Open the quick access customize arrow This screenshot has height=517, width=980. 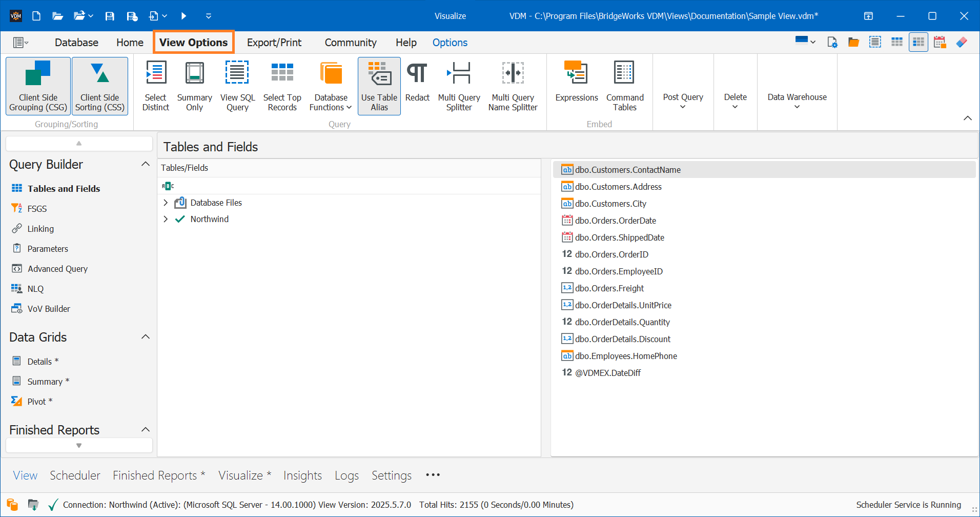point(209,16)
